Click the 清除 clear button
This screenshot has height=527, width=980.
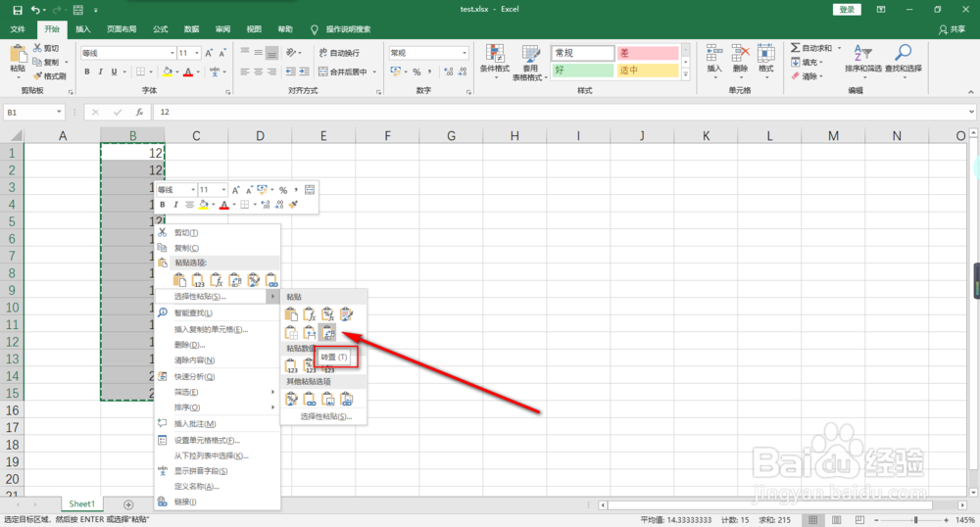pos(807,76)
